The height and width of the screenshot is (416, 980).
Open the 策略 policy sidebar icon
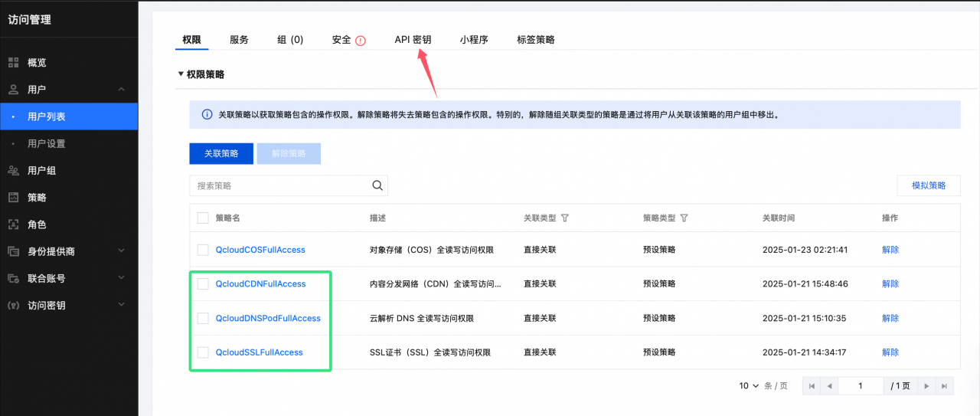(13, 197)
